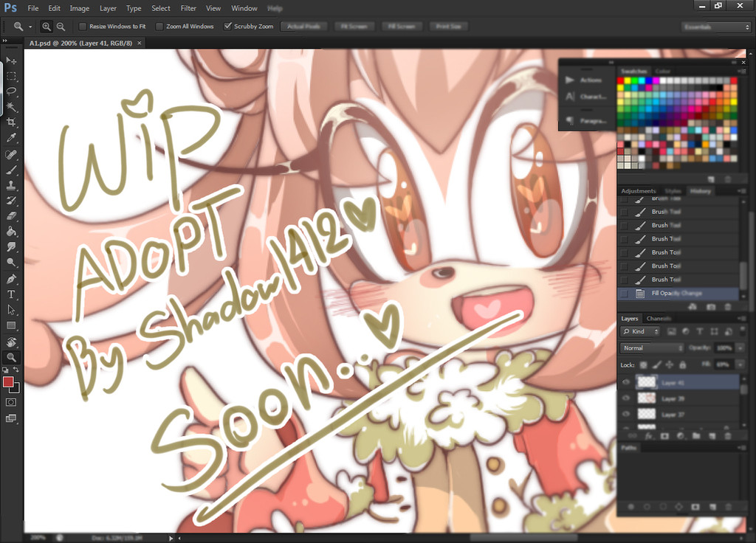This screenshot has width=756, height=543.
Task: Select Layer 39 thumbnail in Layers panel
Action: click(647, 398)
